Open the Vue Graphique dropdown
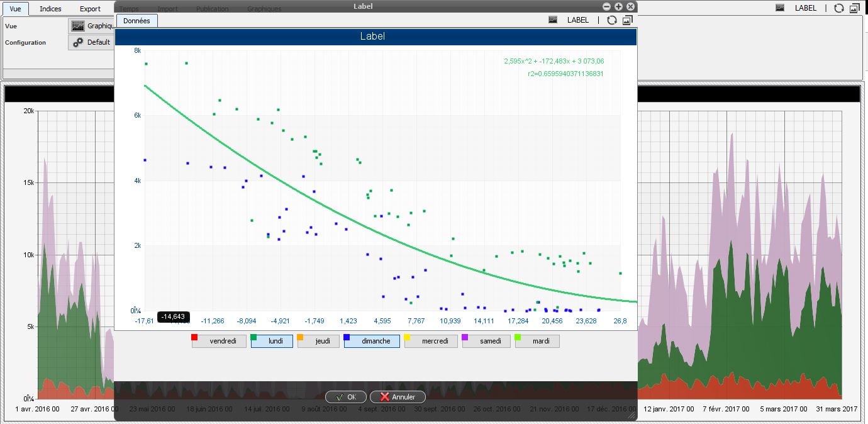868x424 pixels. (92, 26)
